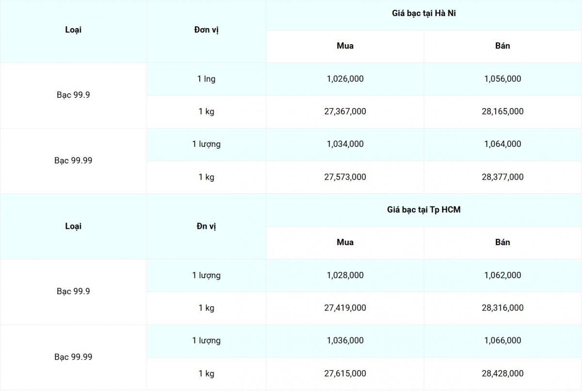
Task: Select the sell price 1,056,000
Action: [x=502, y=79]
